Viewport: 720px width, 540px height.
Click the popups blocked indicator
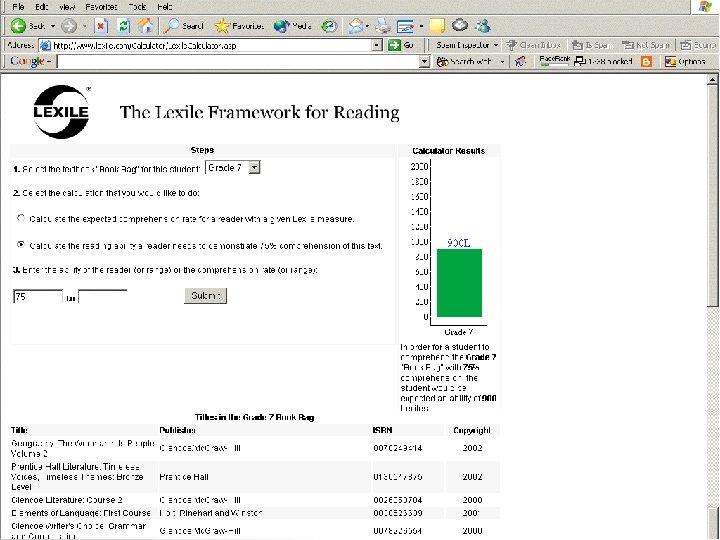604,61
